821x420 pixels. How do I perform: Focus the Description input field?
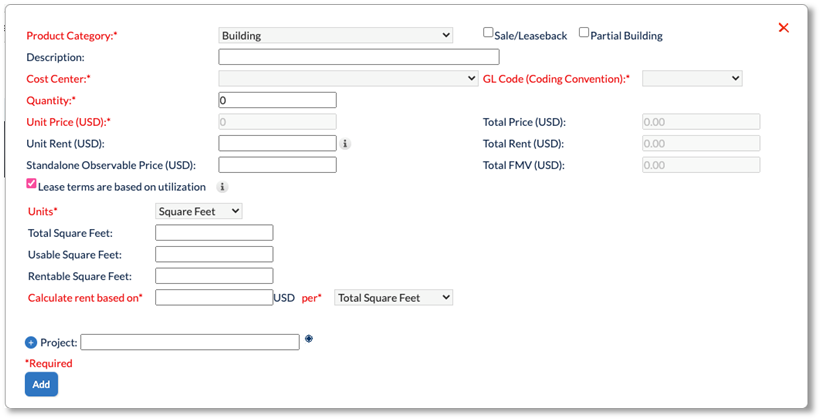point(359,57)
